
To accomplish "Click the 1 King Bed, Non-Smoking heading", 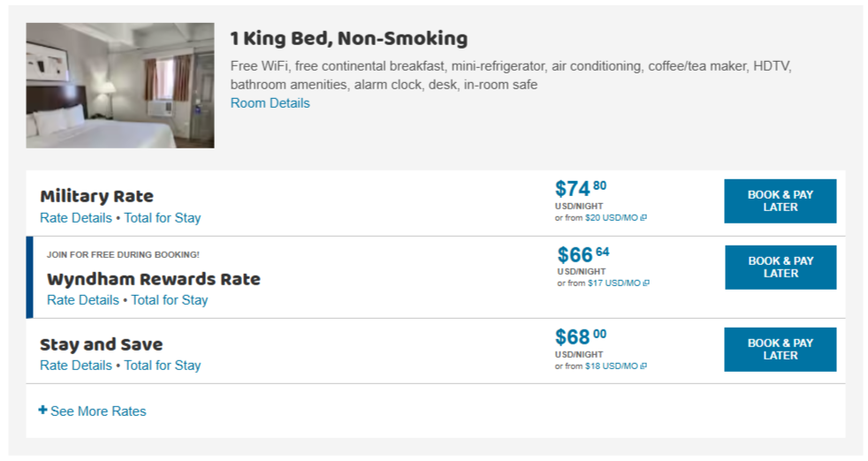I will 348,39.
